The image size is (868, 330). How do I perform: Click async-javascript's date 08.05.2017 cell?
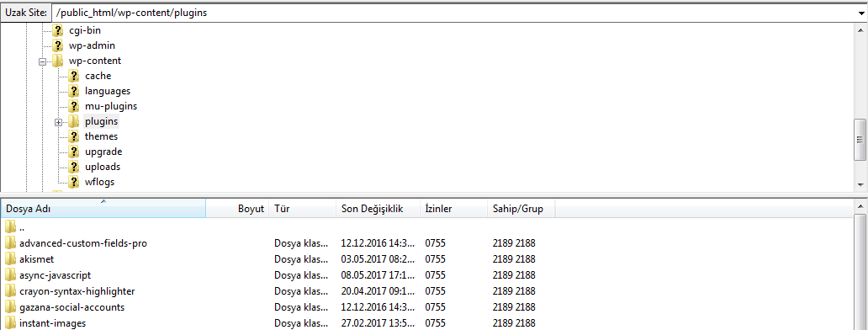click(x=378, y=274)
